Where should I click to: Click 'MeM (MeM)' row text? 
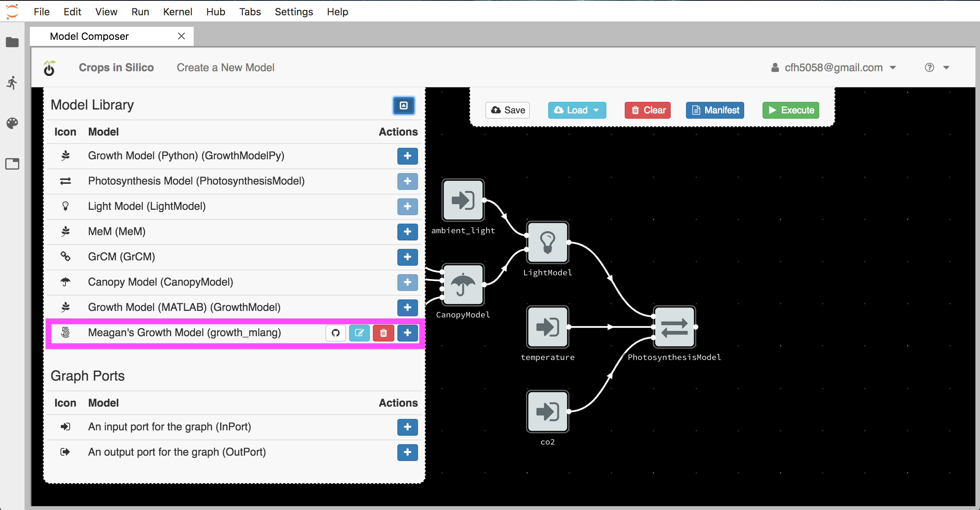click(117, 232)
